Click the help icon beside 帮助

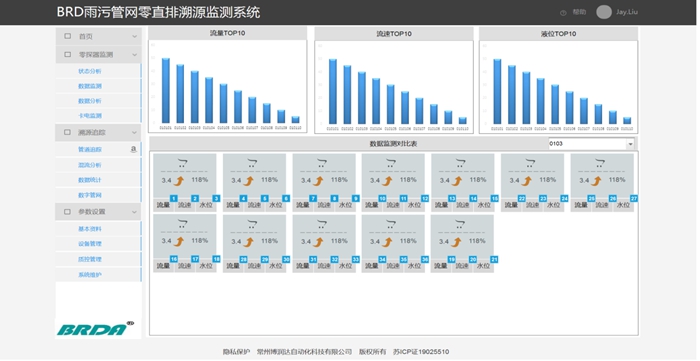[x=563, y=13]
